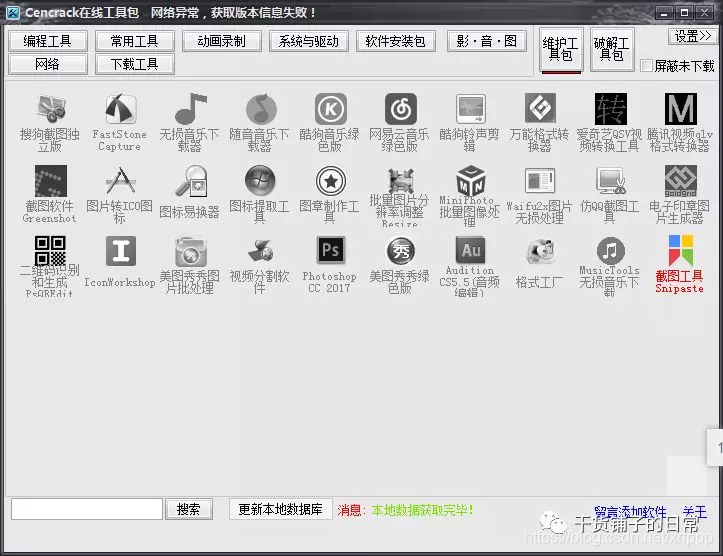Select 破解工具包 tab
The height and width of the screenshot is (556, 723).
click(x=612, y=49)
